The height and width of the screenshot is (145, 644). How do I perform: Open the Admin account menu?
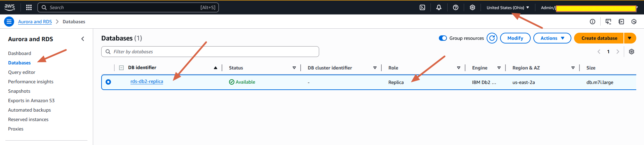pyautogui.click(x=589, y=7)
